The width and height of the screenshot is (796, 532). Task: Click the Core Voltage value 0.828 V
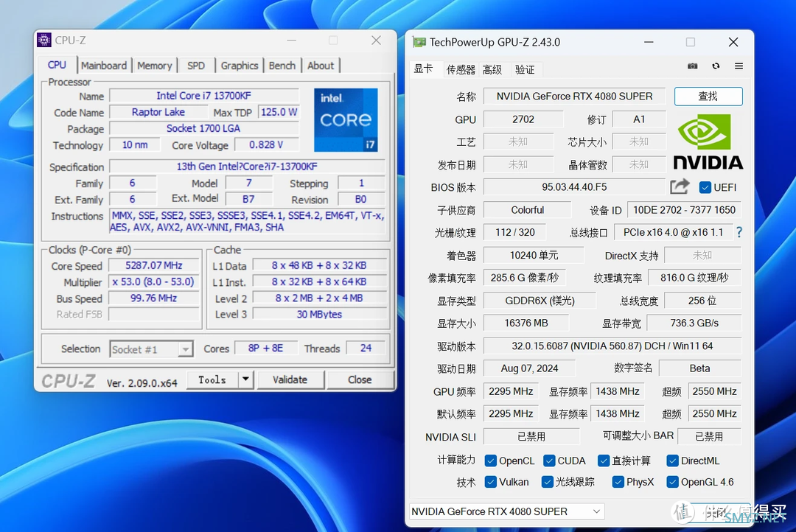point(266,144)
